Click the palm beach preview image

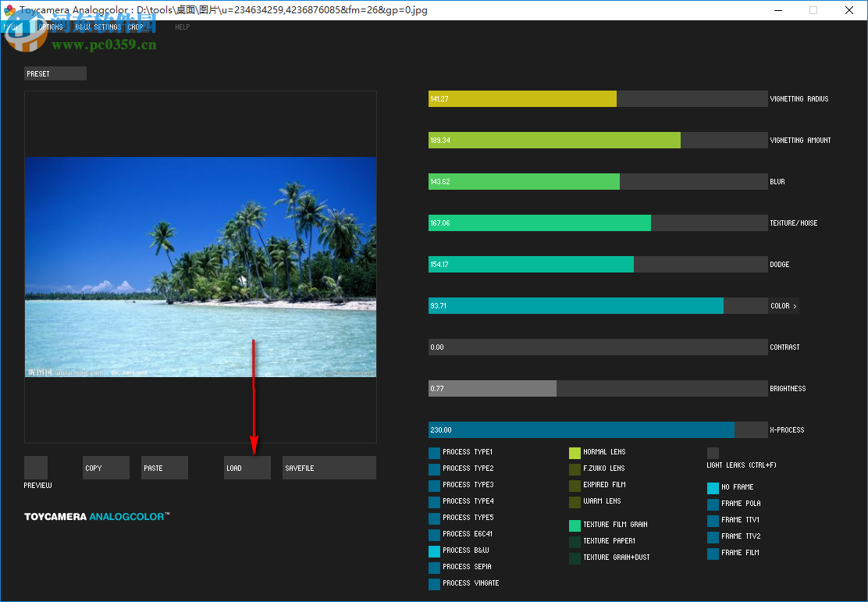click(x=200, y=267)
